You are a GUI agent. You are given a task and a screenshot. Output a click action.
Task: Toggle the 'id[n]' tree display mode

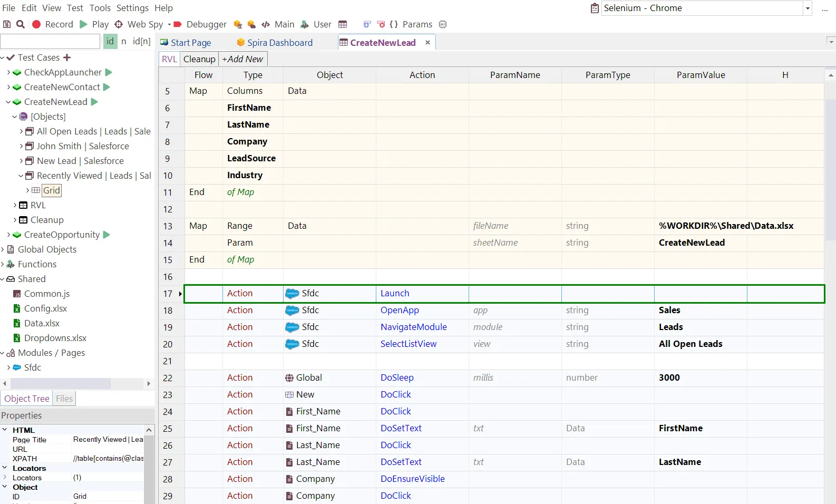pyautogui.click(x=141, y=41)
